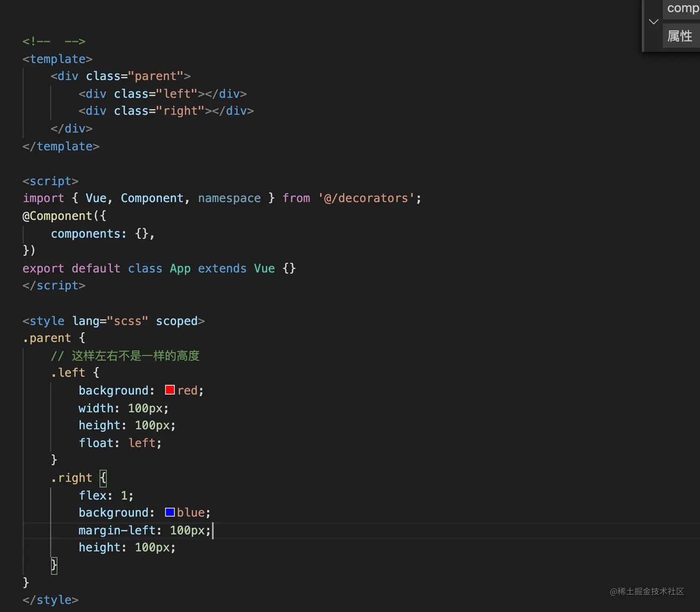Place cursor on the opening <template> tag
The height and width of the screenshot is (612, 700).
pyautogui.click(x=57, y=59)
